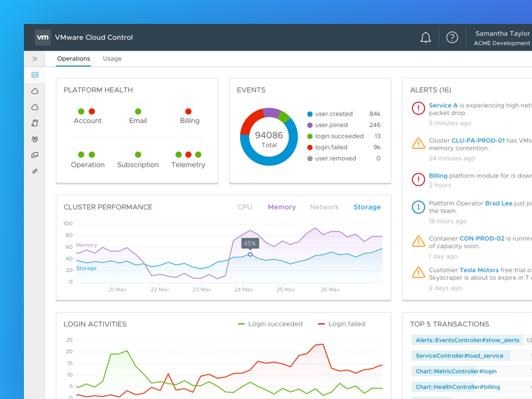
Task: Click the Events donut chart total
Action: [x=269, y=136]
